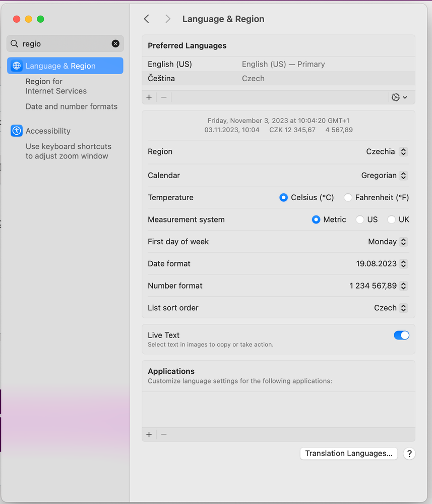Select Fahrenheit temperature option

(348, 197)
